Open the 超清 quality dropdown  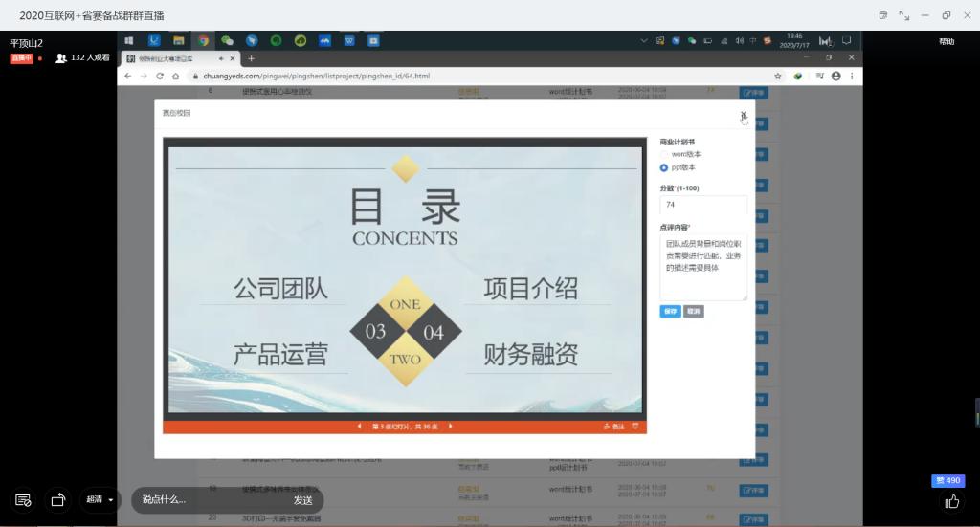click(100, 499)
